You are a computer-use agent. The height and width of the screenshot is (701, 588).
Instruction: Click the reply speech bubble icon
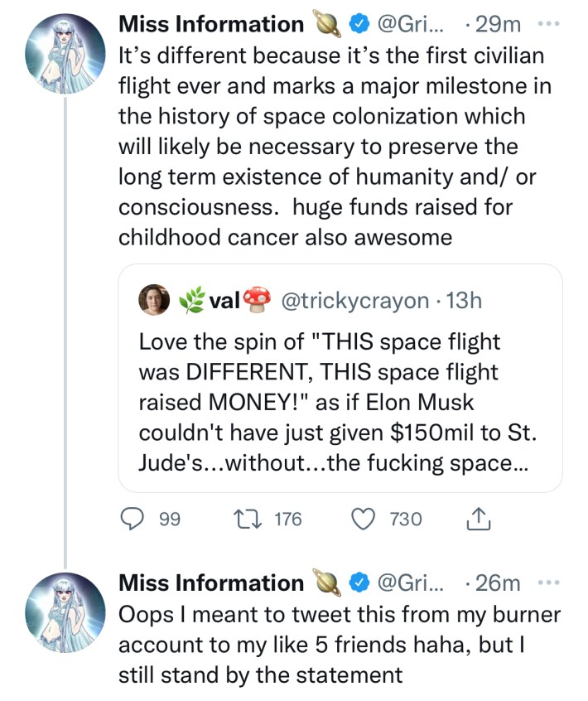133,520
